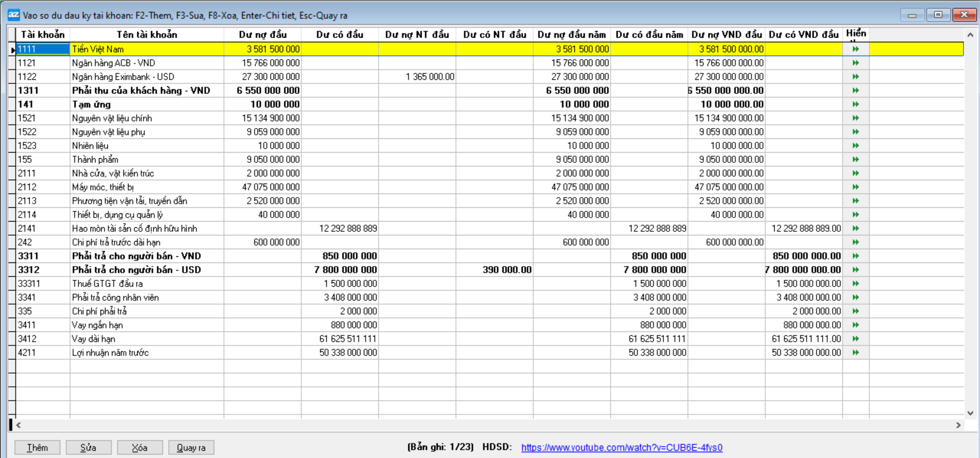Click green arrow for Ngân hàng ACB row
This screenshot has height=458, width=980.
(855, 63)
